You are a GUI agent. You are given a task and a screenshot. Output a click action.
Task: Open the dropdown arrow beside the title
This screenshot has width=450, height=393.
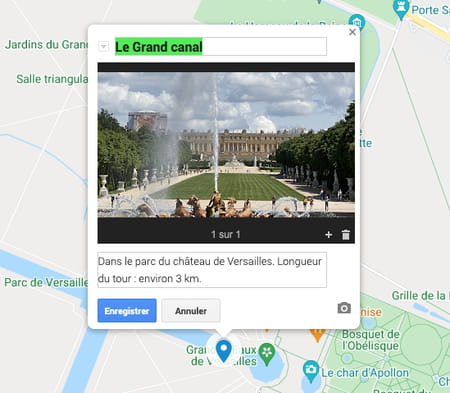103,46
